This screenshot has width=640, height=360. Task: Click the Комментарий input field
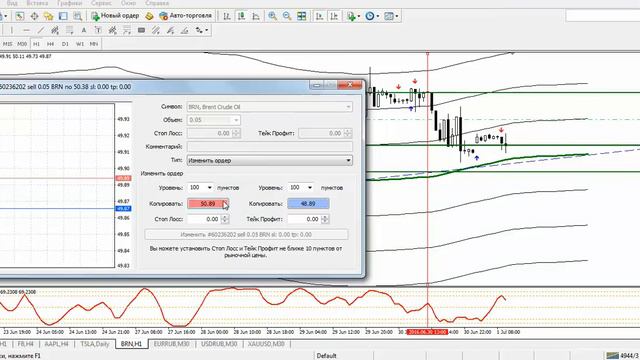click(x=269, y=147)
